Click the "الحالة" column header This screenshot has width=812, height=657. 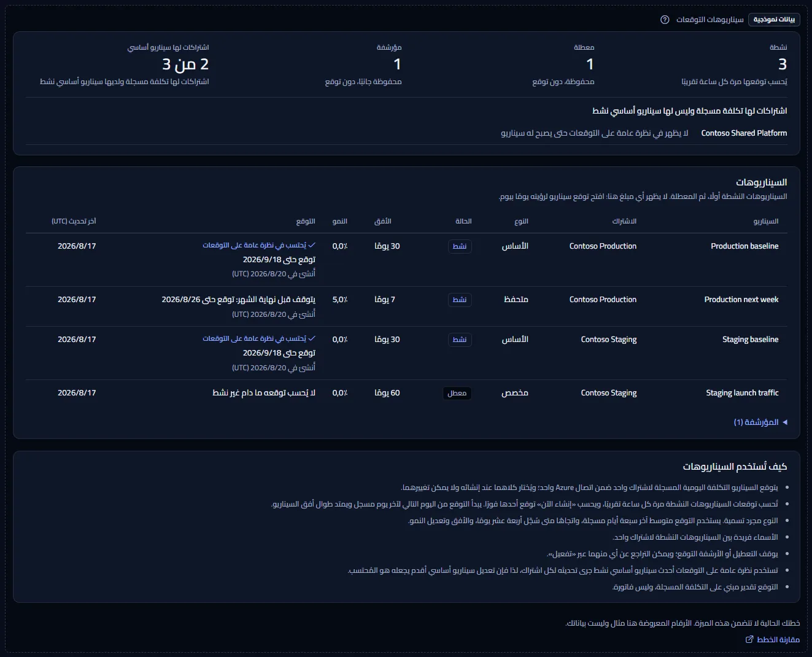click(463, 221)
